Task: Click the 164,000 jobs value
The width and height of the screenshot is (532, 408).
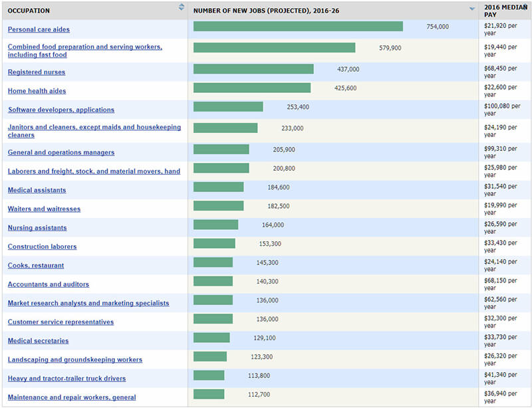Action: click(273, 225)
